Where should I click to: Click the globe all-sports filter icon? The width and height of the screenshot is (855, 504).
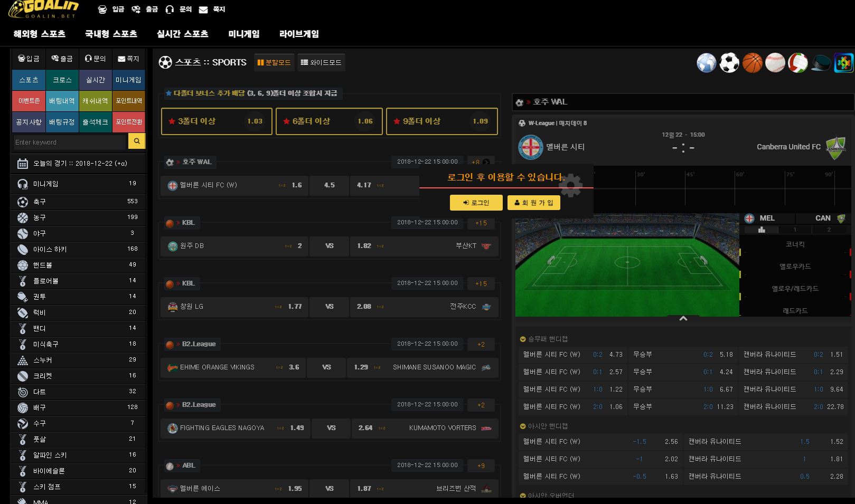[706, 63]
